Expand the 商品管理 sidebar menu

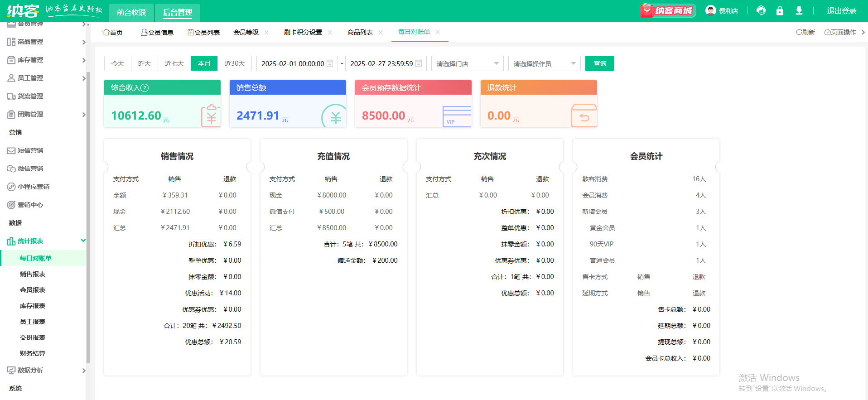[x=45, y=42]
